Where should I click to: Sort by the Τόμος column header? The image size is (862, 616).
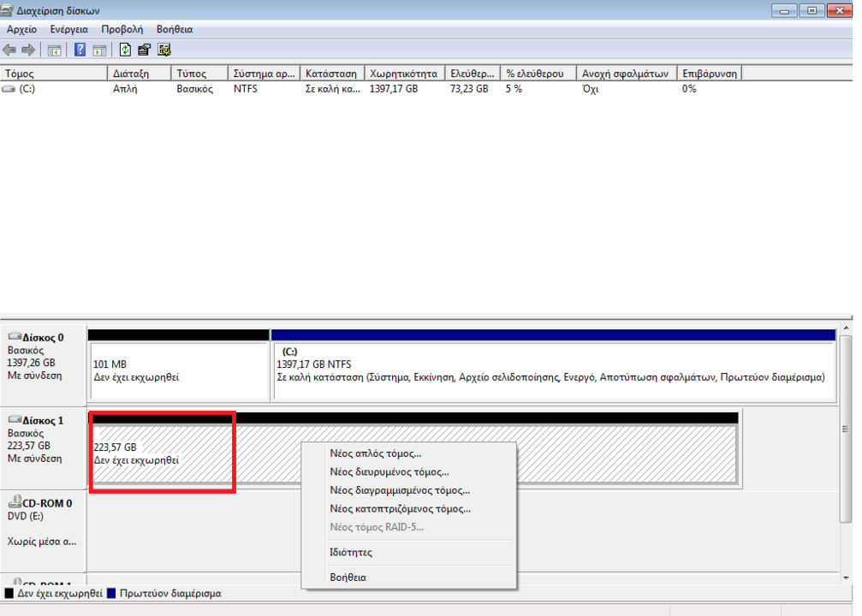pos(54,74)
